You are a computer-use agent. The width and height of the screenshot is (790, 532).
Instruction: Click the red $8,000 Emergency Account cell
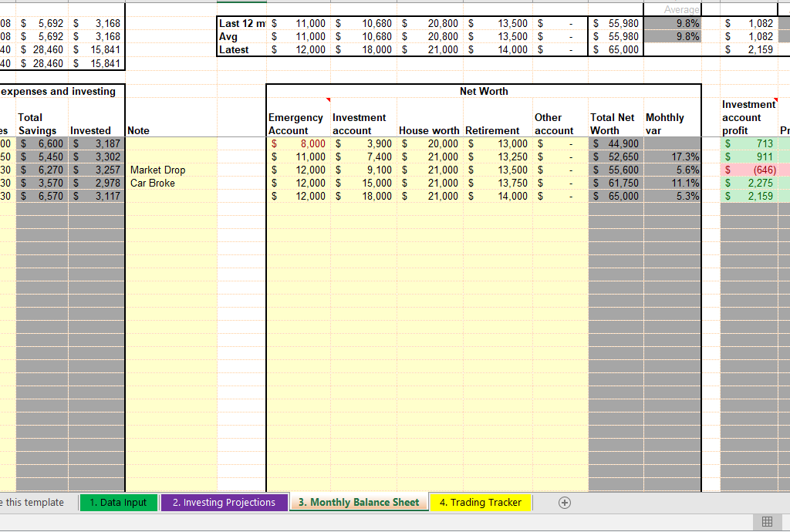point(297,143)
